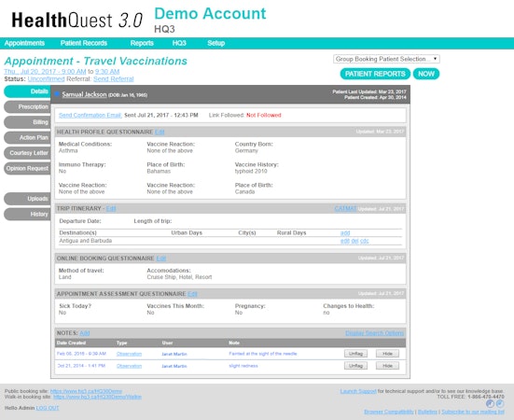Expand Display Search Options in Notes

coord(374,333)
